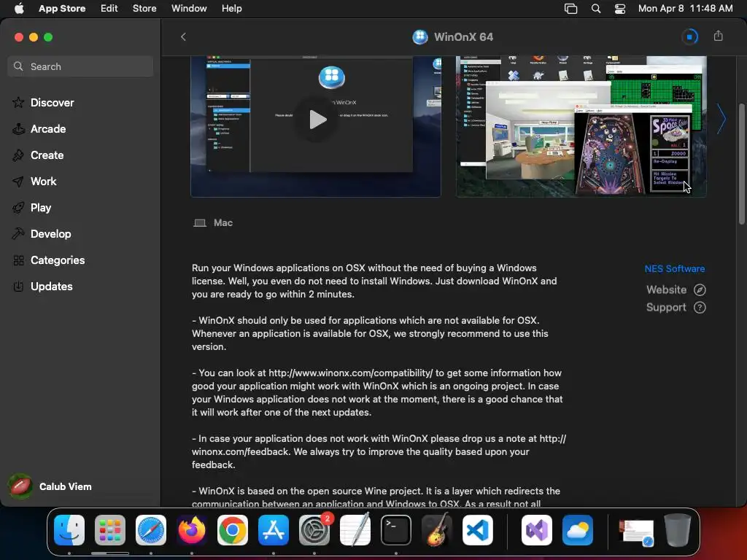
Task: Click the Updates download icon
Action: coord(18,286)
